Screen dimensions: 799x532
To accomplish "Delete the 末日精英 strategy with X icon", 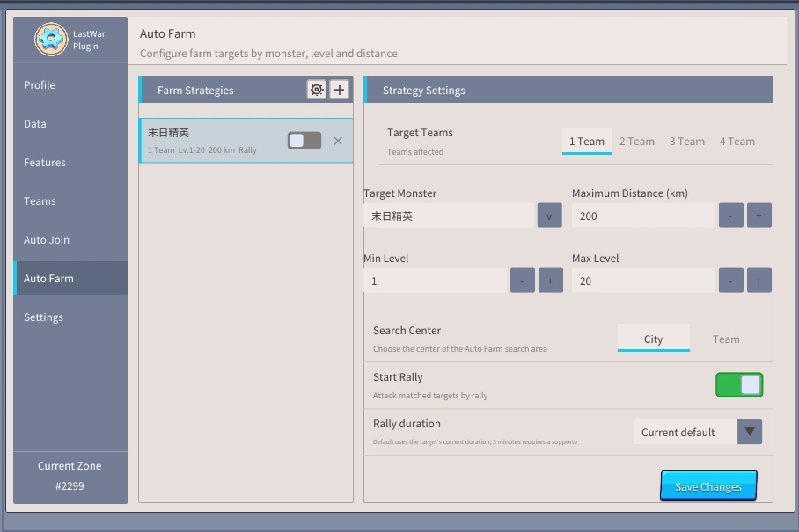I will click(338, 141).
